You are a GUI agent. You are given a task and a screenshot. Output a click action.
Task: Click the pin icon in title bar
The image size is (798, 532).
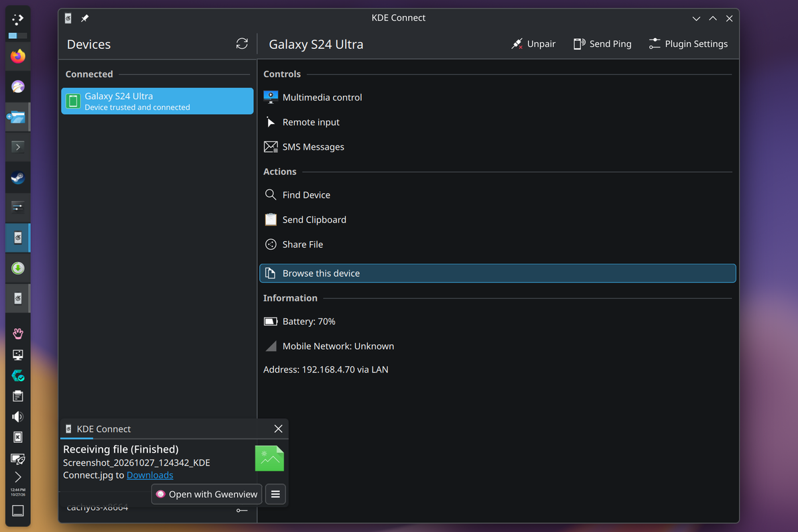pos(84,18)
